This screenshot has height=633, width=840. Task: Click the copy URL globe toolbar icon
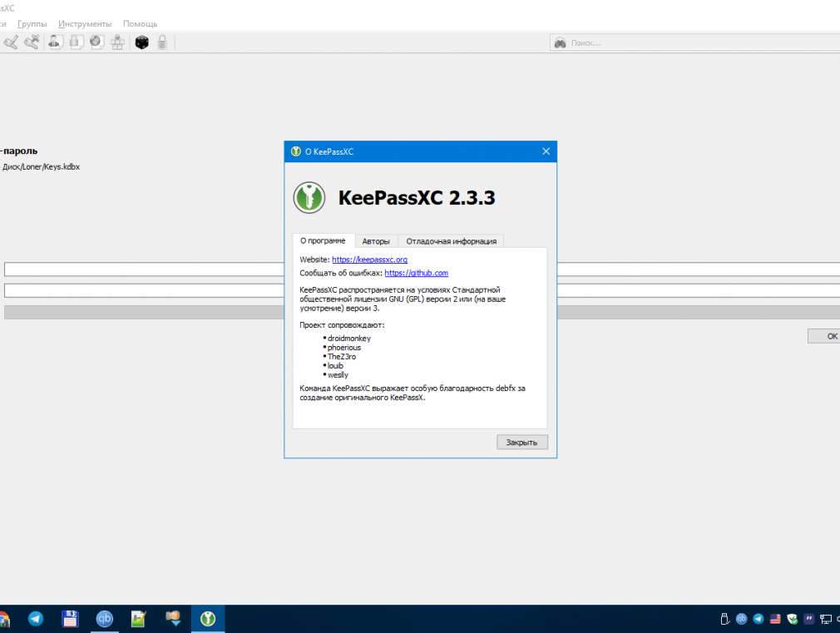[x=97, y=42]
